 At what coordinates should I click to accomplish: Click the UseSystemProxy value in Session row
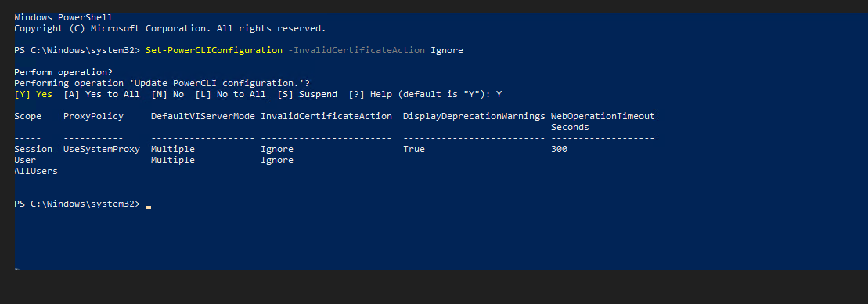[x=102, y=149]
